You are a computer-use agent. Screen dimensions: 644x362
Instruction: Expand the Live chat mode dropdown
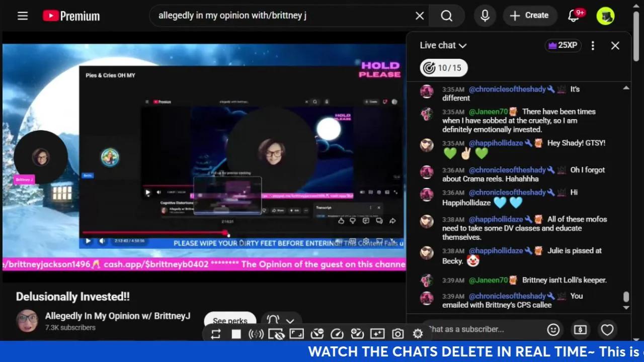click(x=443, y=45)
